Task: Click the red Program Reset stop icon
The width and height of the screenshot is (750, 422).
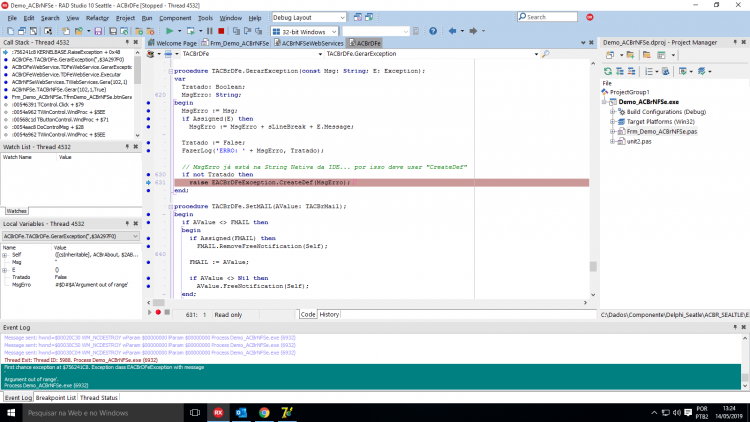Action: point(221,31)
